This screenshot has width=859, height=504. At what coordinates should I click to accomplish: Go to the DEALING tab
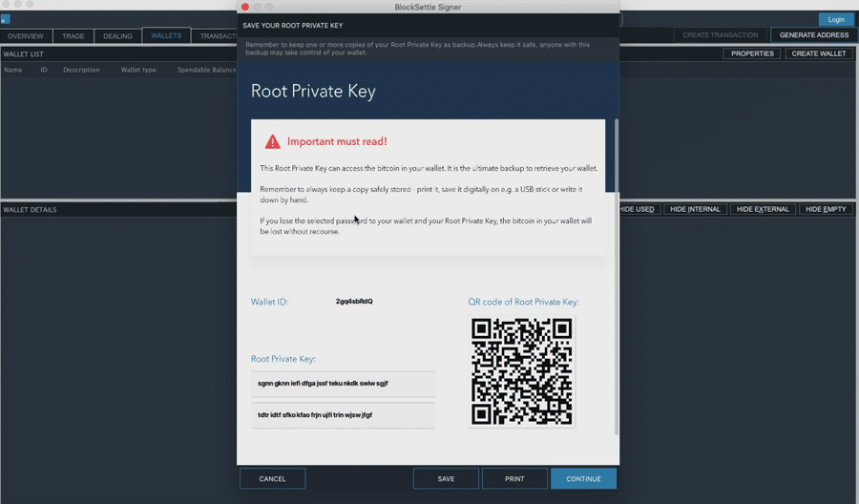pyautogui.click(x=118, y=36)
